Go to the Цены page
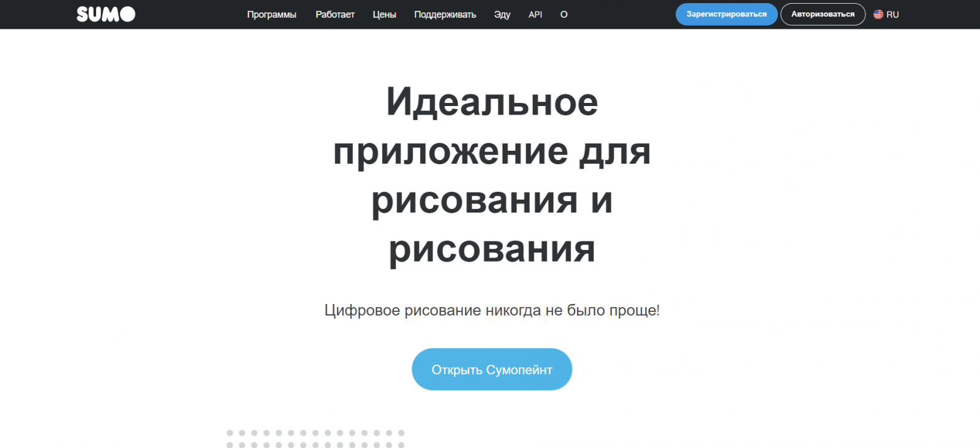980x448 pixels. pos(385,15)
